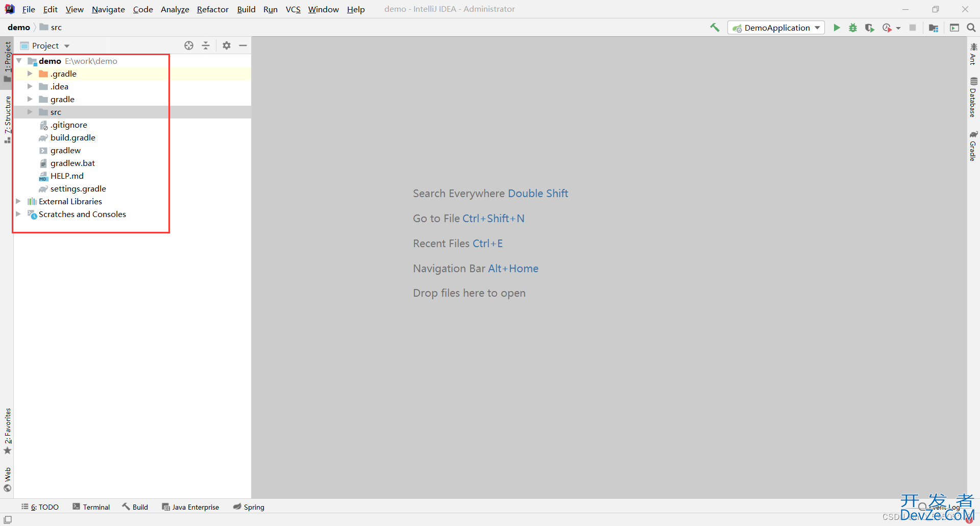The height and width of the screenshot is (526, 980).
Task: Expand External Libraries node arrow
Action: tap(19, 201)
